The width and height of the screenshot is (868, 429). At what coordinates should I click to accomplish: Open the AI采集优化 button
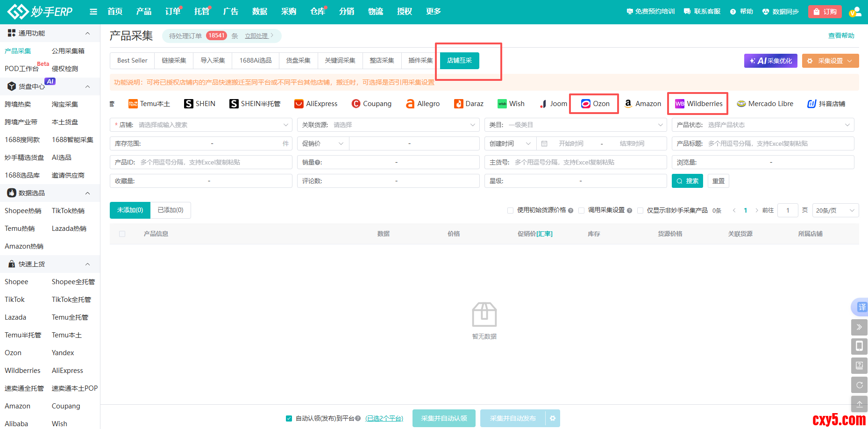[x=770, y=61]
